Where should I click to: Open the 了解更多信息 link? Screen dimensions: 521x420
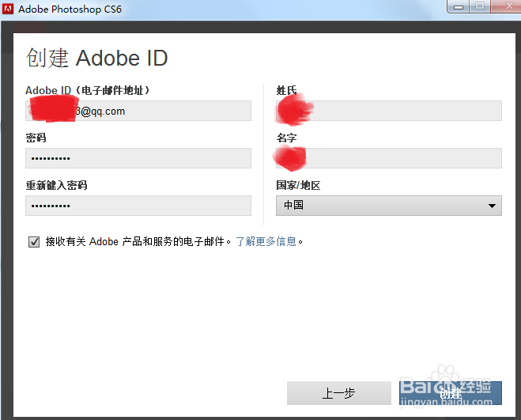(266, 241)
